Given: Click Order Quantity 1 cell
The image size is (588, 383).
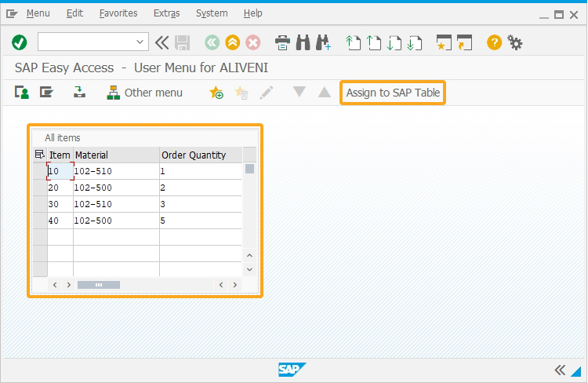Looking at the screenshot, I should (201, 171).
